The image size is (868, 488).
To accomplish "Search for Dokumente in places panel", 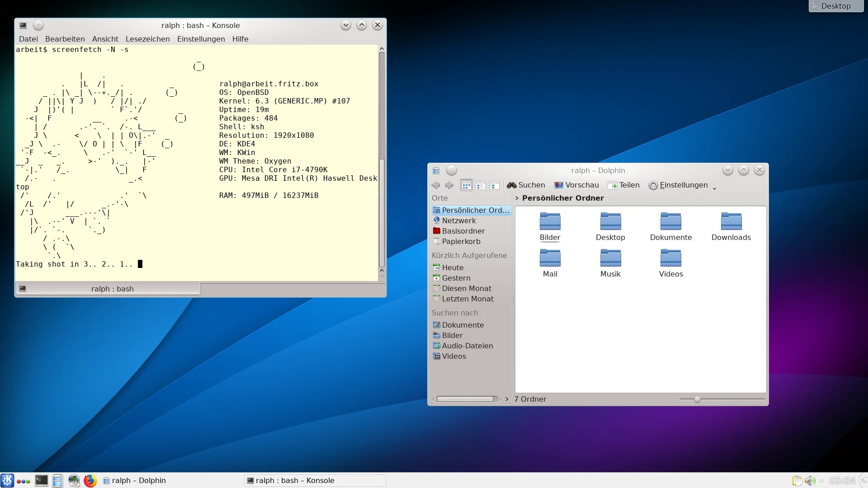I will [x=471, y=325].
